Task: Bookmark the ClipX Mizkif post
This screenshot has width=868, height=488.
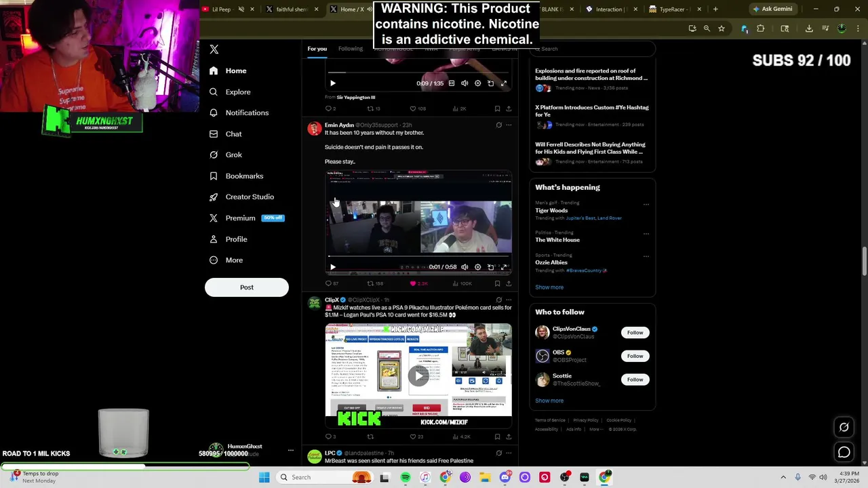Action: pyautogui.click(x=497, y=436)
